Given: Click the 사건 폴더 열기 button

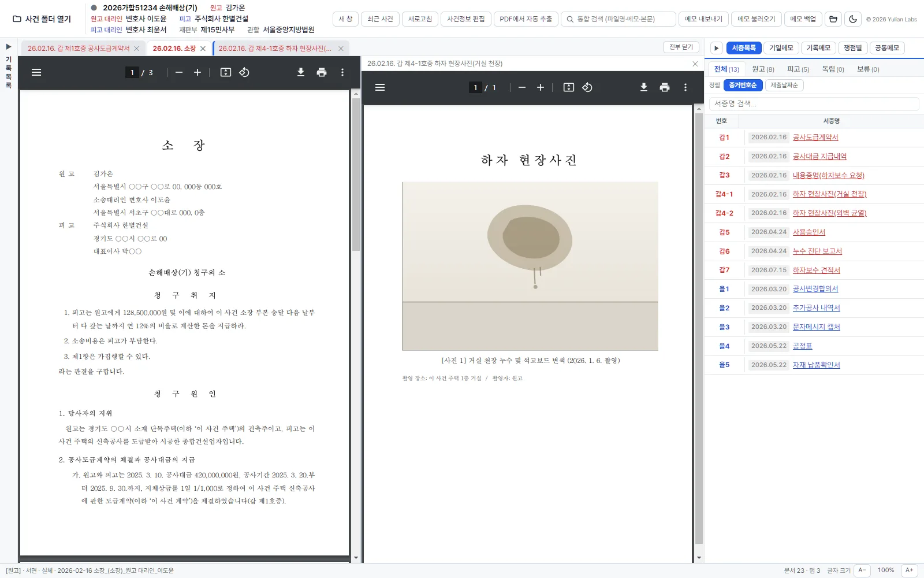Looking at the screenshot, I should click(x=42, y=19).
